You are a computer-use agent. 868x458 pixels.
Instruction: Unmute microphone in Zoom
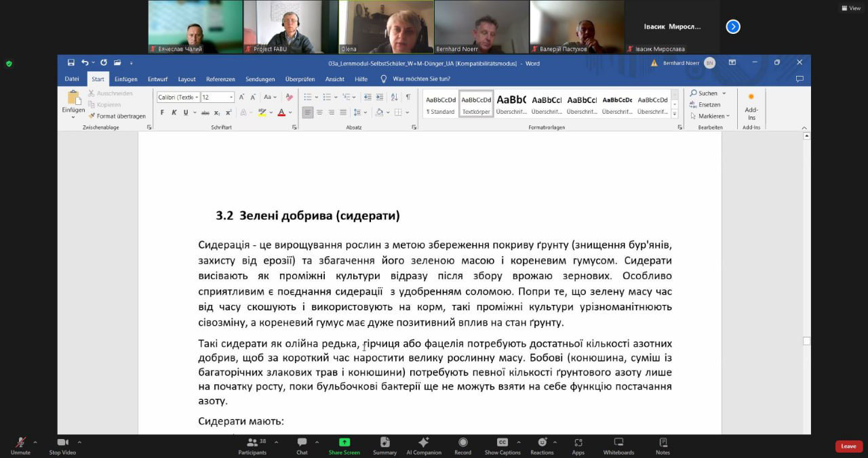20,445
